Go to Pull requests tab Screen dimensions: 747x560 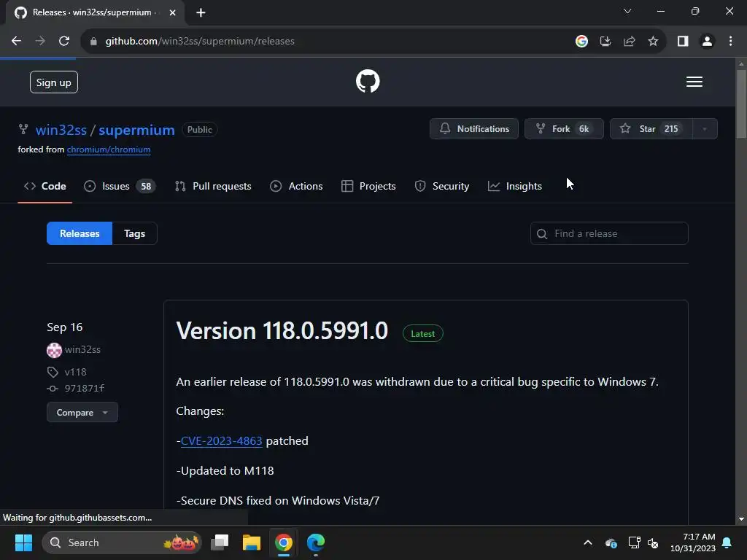(x=213, y=186)
